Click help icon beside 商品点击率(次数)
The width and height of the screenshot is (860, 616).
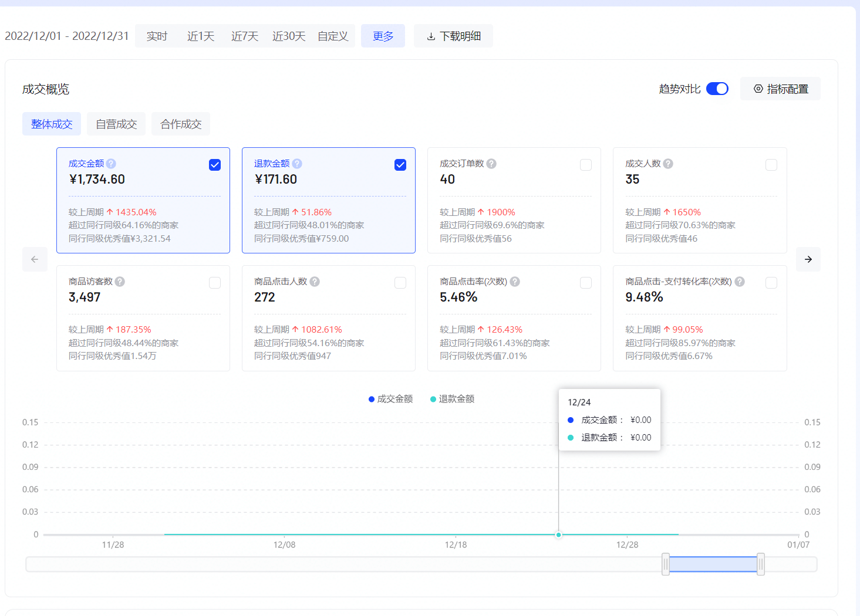[515, 282]
